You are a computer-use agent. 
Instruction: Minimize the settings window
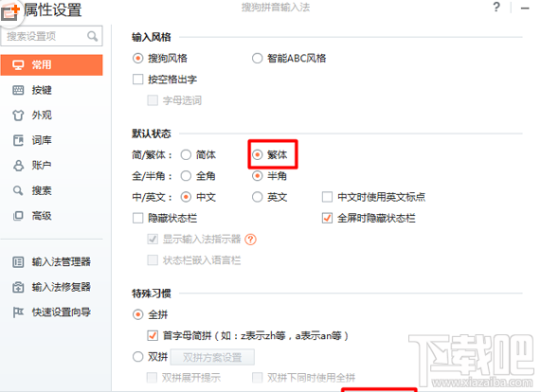click(525, 8)
